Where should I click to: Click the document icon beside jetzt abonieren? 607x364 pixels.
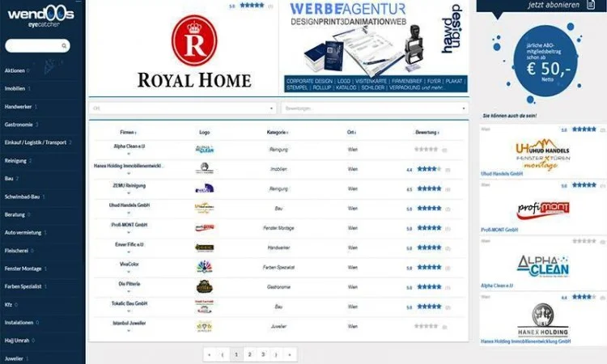pos(591,5)
